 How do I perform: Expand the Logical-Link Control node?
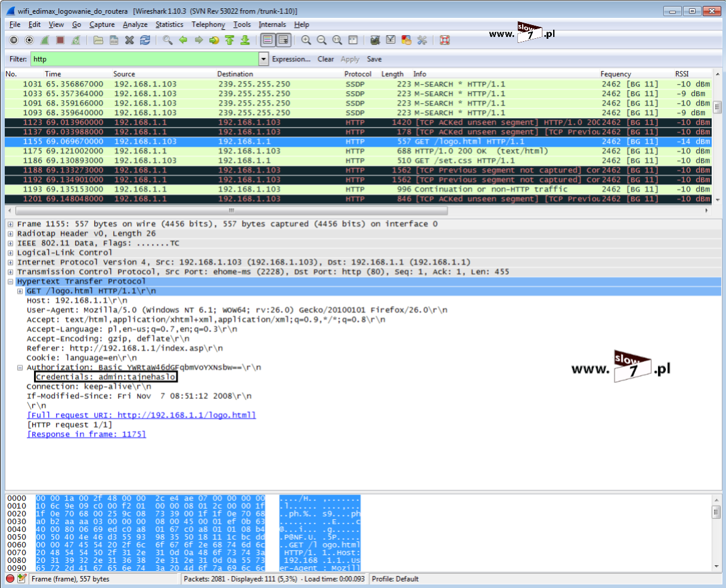[x=11, y=253]
